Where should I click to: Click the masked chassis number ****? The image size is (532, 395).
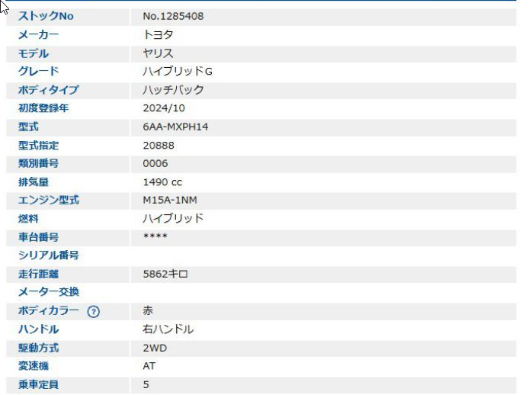tap(155, 237)
